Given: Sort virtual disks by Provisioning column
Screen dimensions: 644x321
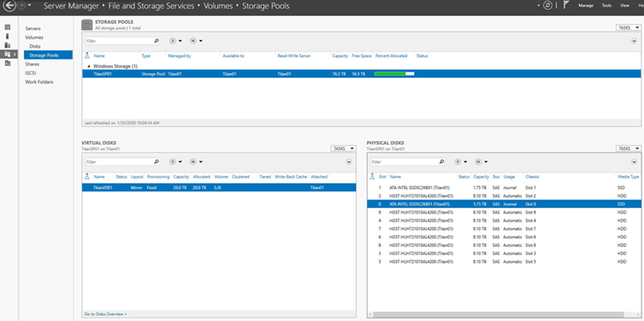Looking at the screenshot, I should tap(158, 176).
